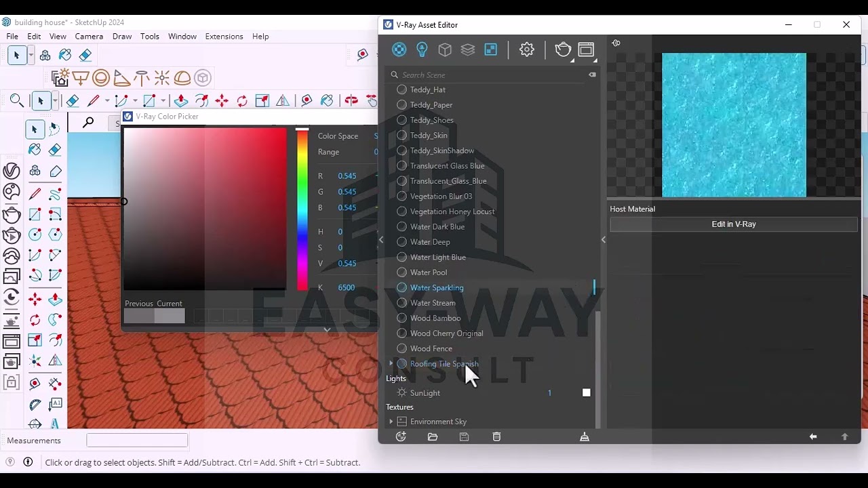This screenshot has width=868, height=488.
Task: Select the Tape Measure tool in horizontal toolbar
Action: point(307,101)
